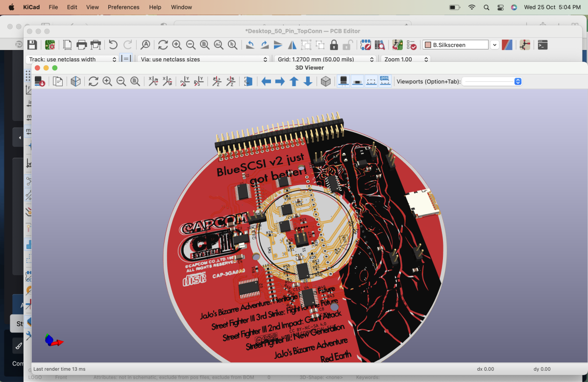The width and height of the screenshot is (588, 382).
Task: Pan board left in 3D Viewer
Action: tap(266, 82)
